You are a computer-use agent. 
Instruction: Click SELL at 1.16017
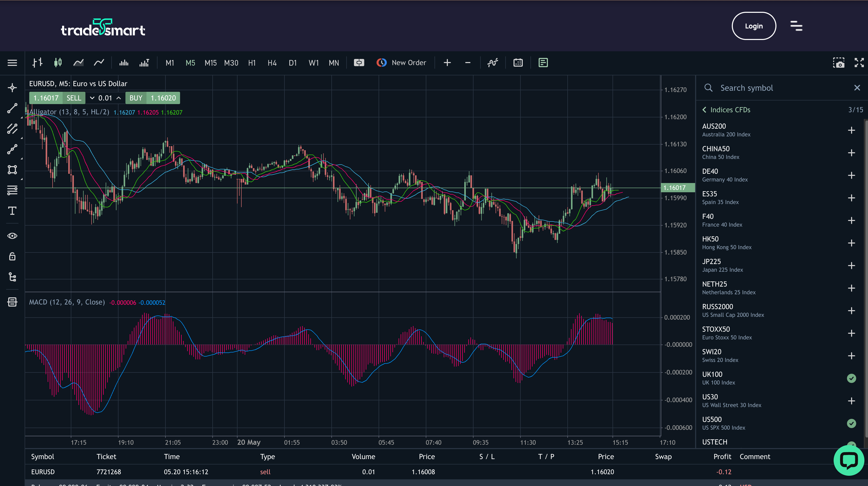(x=57, y=98)
